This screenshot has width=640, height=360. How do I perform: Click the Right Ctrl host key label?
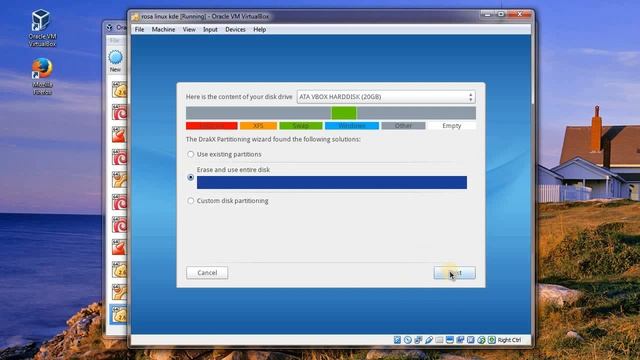(509, 340)
